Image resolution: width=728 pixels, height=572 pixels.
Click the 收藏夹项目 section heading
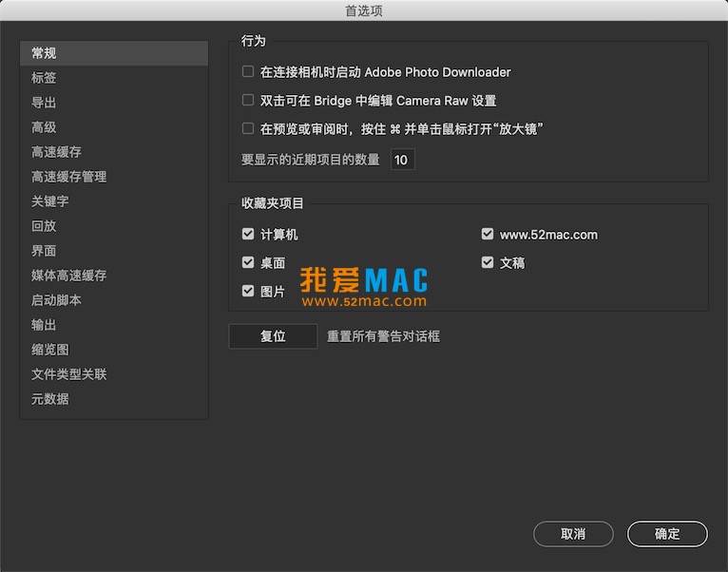273,203
